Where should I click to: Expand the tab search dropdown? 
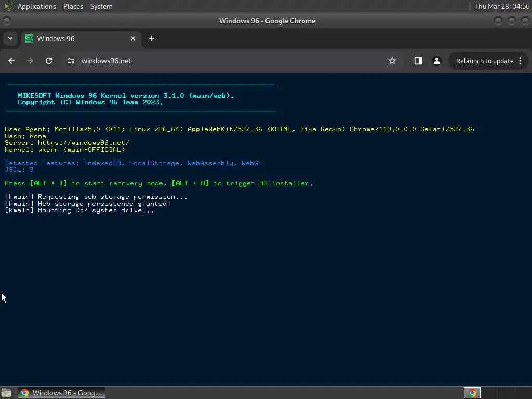10,38
